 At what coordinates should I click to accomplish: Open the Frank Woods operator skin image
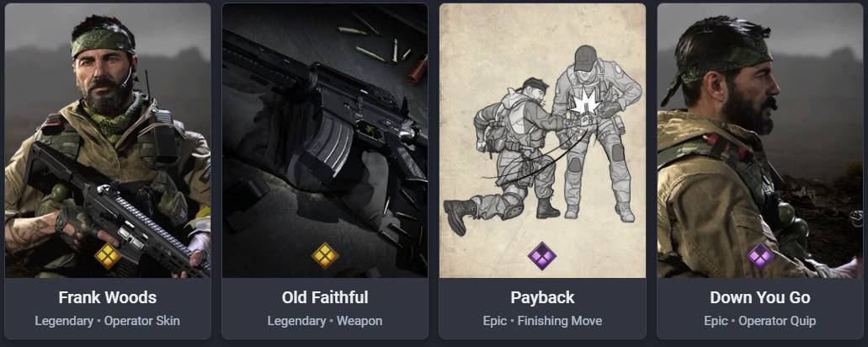108,141
